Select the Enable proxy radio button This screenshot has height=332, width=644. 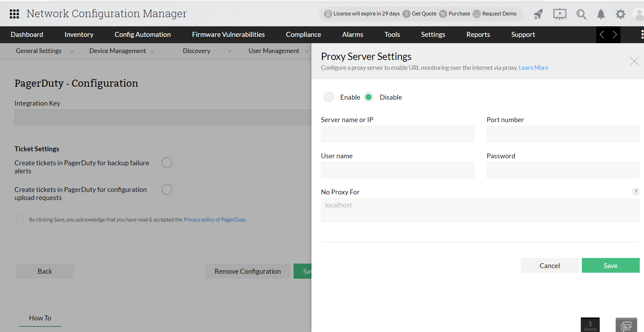pos(329,97)
